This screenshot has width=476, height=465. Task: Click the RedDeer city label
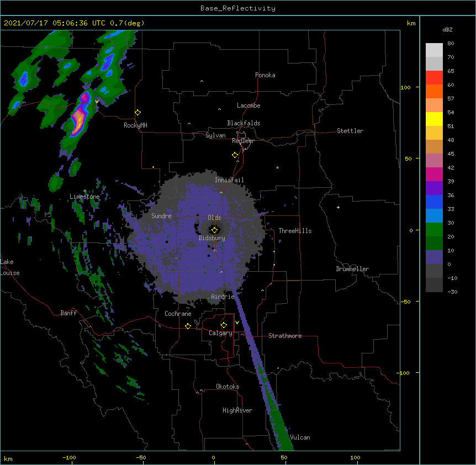[243, 141]
